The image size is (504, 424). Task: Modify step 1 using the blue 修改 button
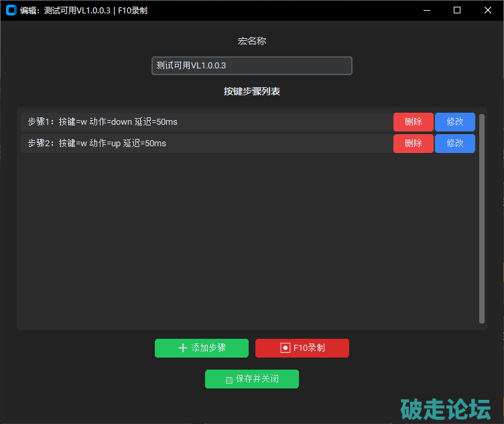454,122
